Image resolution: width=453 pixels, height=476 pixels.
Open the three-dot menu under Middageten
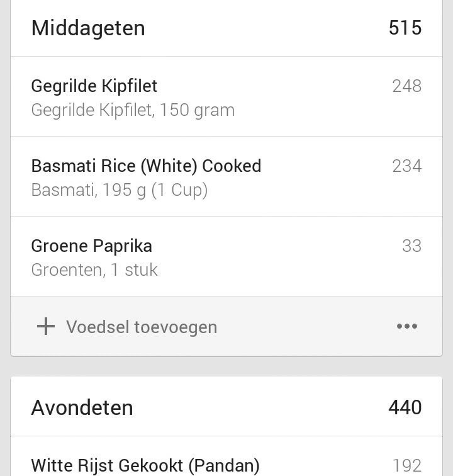[x=407, y=326]
